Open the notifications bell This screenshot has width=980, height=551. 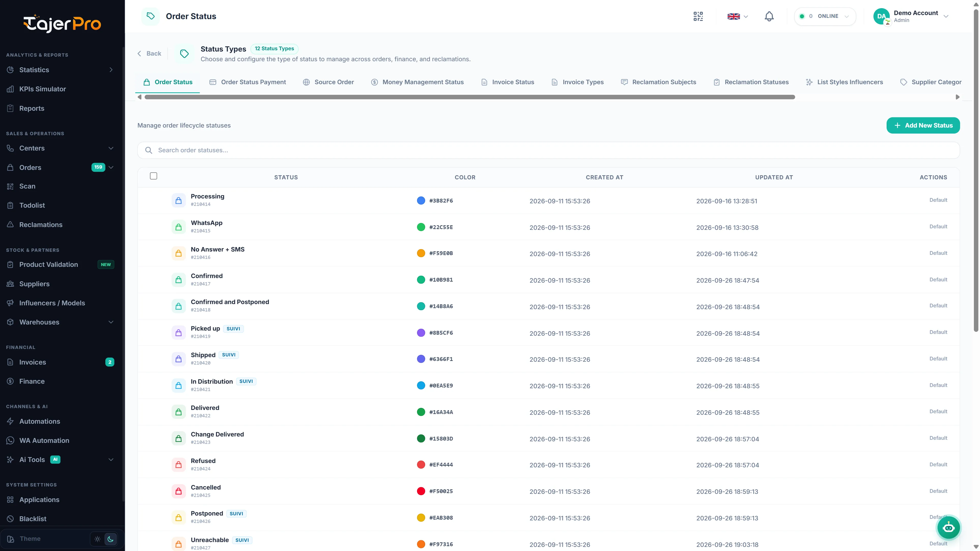(x=769, y=16)
